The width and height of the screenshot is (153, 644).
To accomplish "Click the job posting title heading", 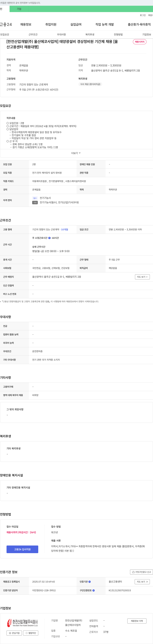I will coord(62,44).
